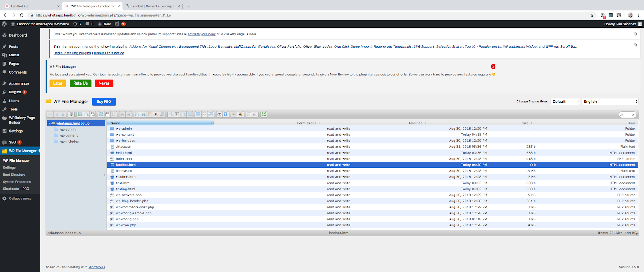644x272 pixels.
Task: Click the upload files toolbar icon
Action: coord(93,114)
